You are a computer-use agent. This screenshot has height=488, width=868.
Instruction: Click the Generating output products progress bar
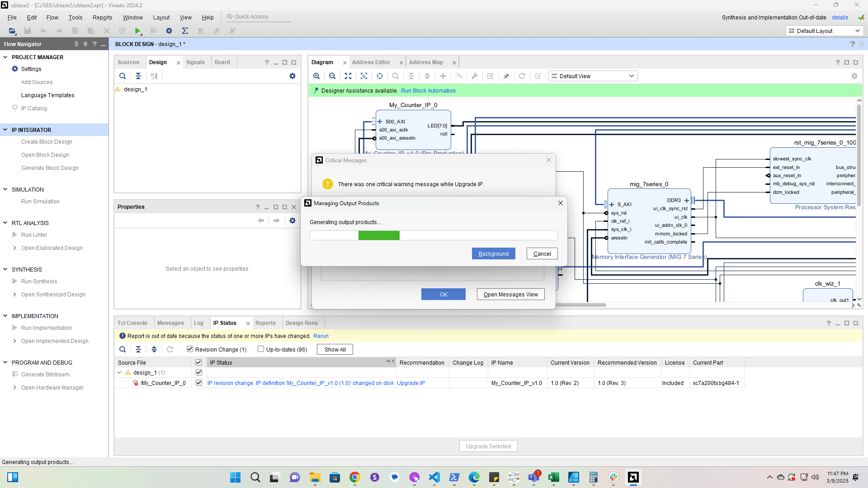point(433,235)
